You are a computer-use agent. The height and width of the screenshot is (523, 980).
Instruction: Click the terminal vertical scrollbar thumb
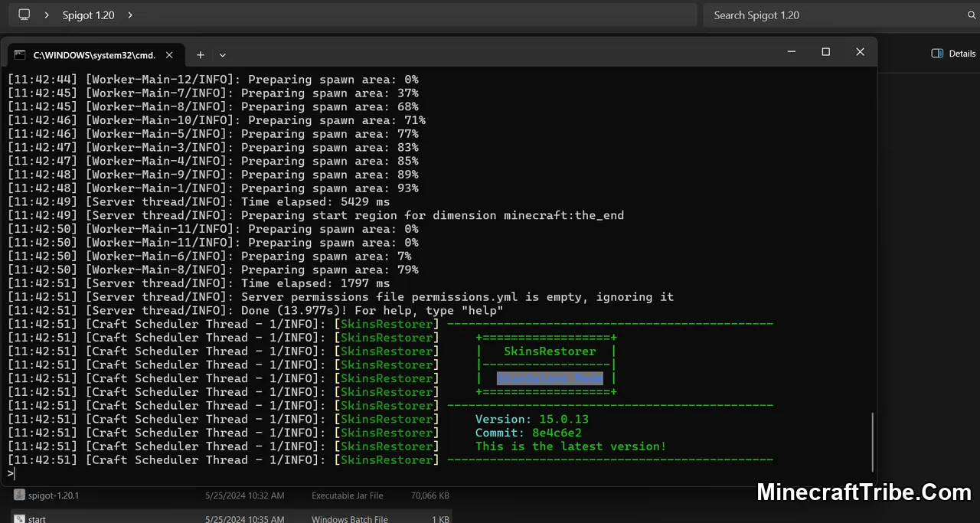point(873,442)
